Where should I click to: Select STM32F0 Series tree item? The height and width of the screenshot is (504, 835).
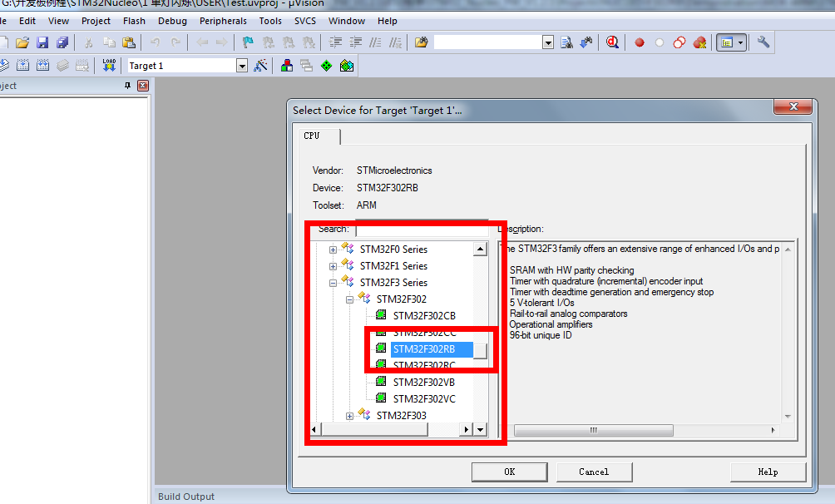pyautogui.click(x=393, y=250)
